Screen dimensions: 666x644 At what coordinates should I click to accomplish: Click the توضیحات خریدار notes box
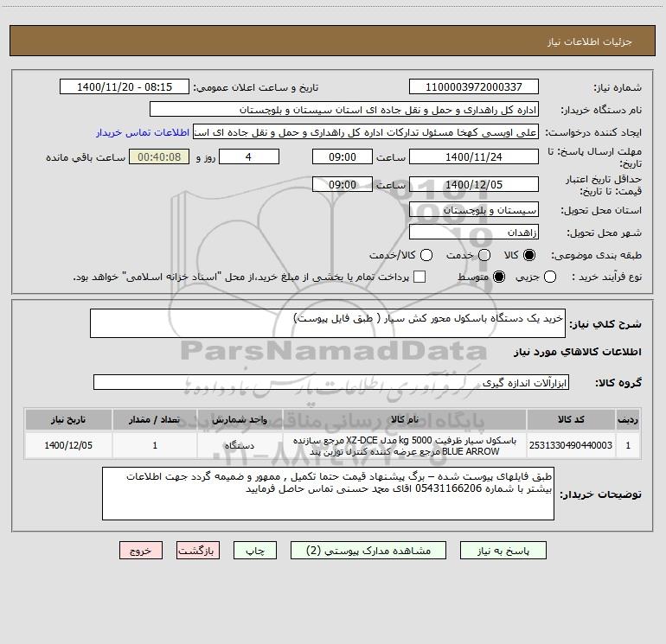pyautogui.click(x=328, y=494)
